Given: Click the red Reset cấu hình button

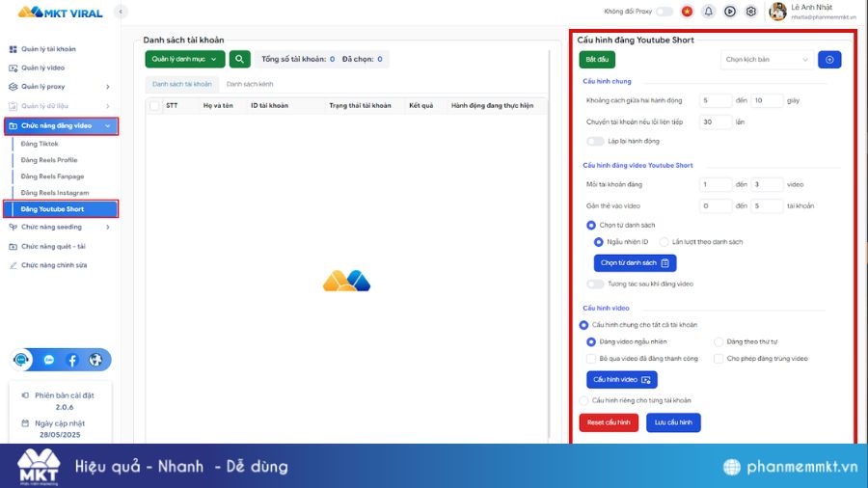Looking at the screenshot, I should (x=609, y=422).
